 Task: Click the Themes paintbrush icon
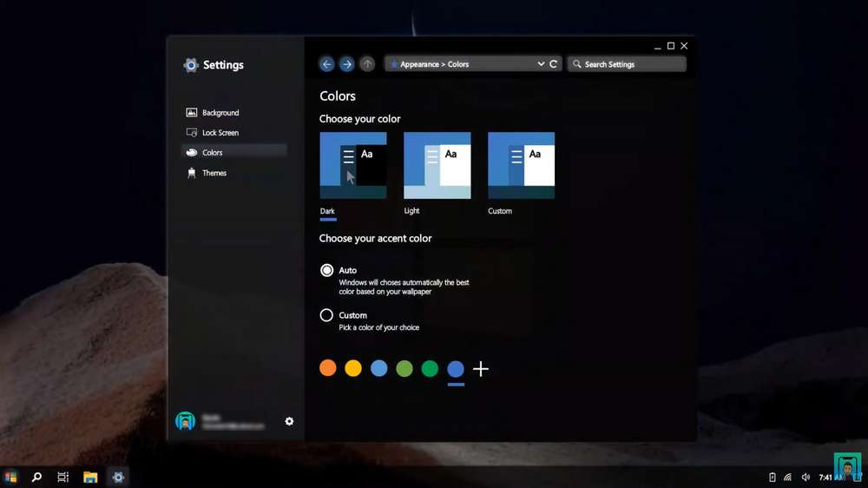tap(192, 173)
